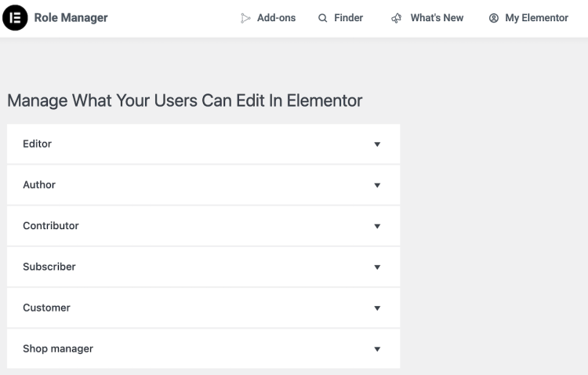Expand the Customer role arrow
The height and width of the screenshot is (375, 588).
(x=377, y=308)
